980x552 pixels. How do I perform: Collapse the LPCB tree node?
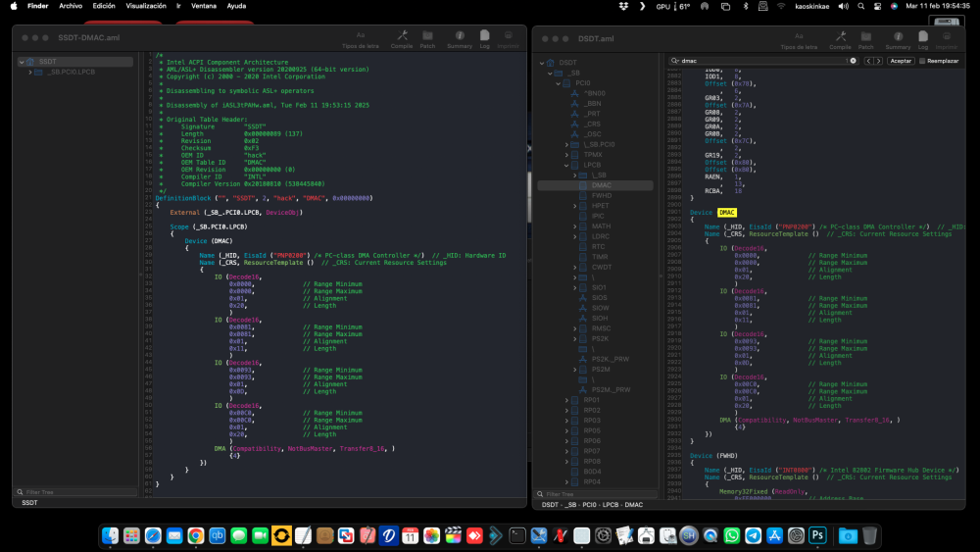pos(566,165)
